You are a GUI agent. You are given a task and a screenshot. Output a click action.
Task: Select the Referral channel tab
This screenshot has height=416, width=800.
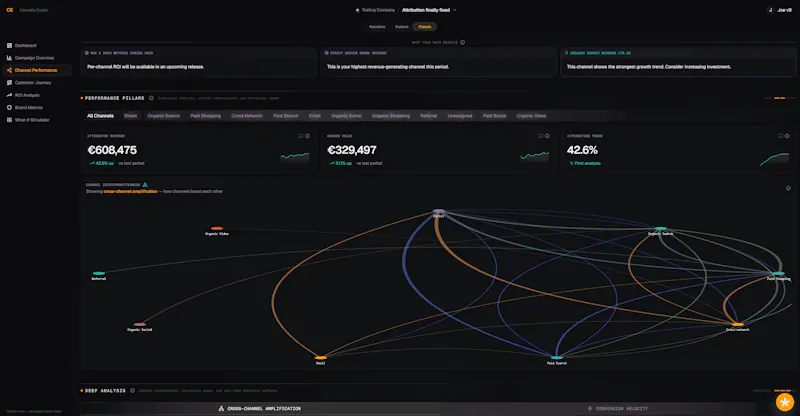[x=429, y=116]
